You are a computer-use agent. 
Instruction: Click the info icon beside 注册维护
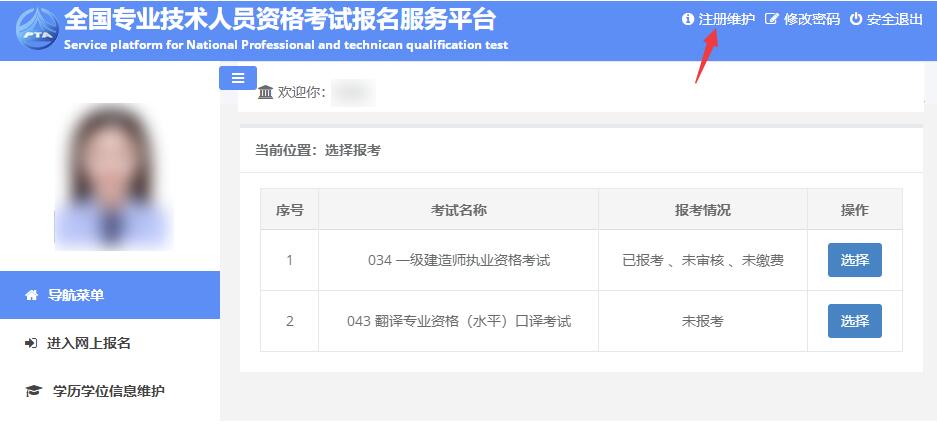pyautogui.click(x=687, y=19)
